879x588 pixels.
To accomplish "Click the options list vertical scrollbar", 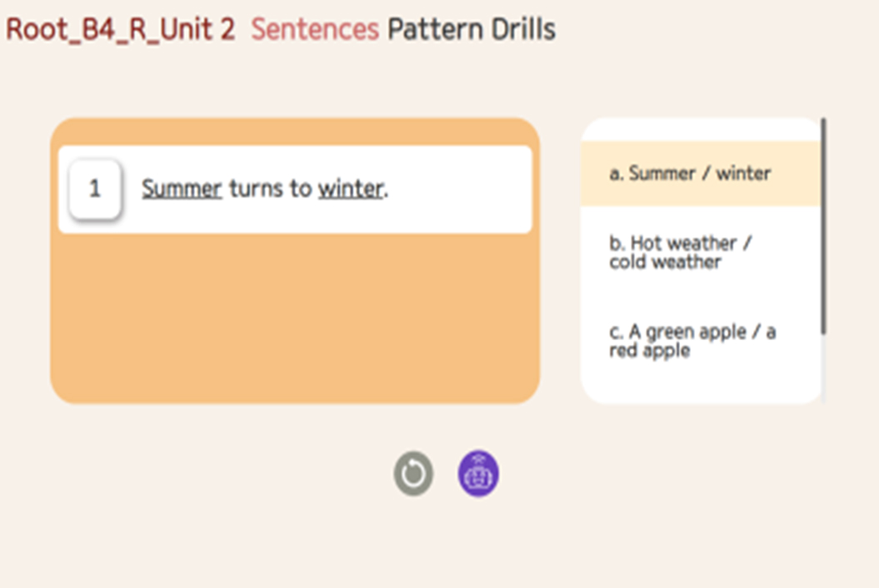I will [x=823, y=227].
